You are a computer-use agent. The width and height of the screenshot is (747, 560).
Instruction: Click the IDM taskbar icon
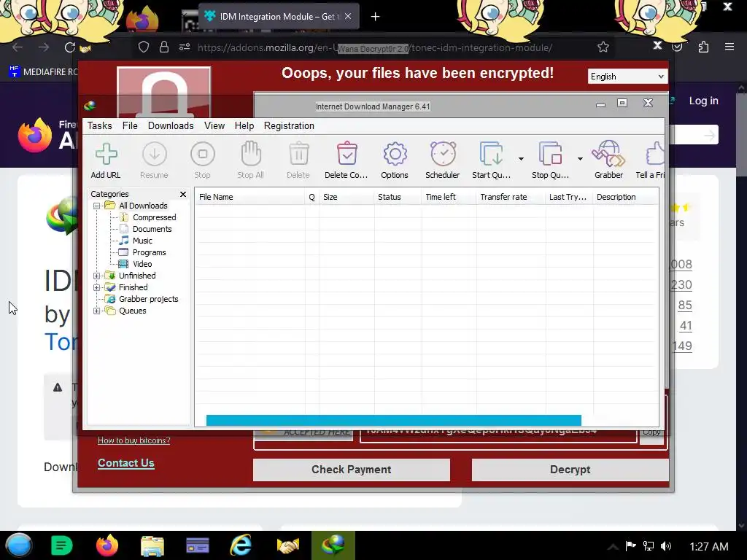tap(333, 545)
